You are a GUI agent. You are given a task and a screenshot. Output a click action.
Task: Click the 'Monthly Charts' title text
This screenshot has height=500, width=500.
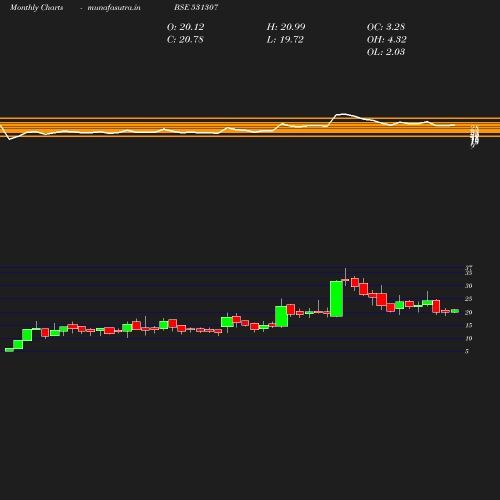point(36,7)
